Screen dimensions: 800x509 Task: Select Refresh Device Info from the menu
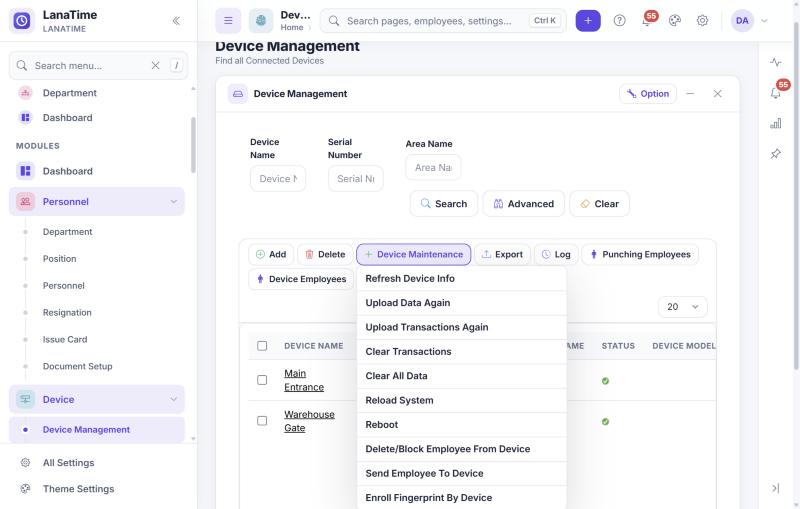click(462, 278)
